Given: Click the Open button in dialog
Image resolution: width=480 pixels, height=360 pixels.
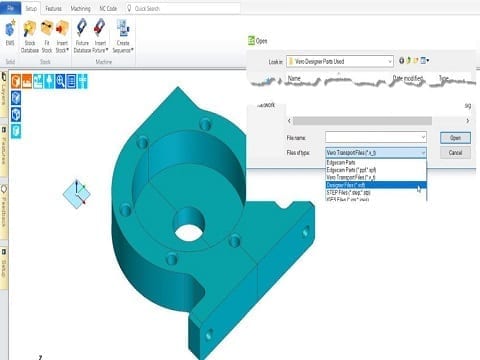Looking at the screenshot, I should 455,138.
